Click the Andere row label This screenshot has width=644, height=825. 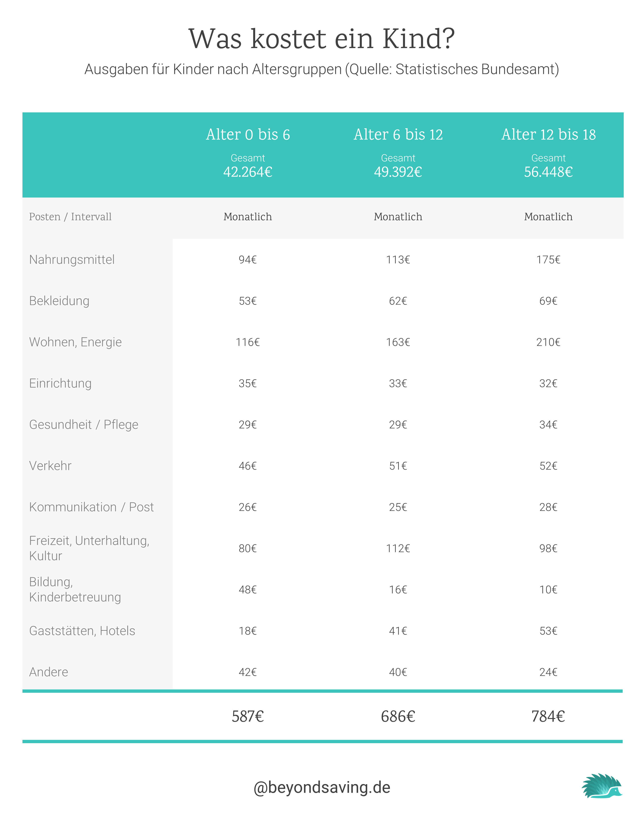point(48,672)
